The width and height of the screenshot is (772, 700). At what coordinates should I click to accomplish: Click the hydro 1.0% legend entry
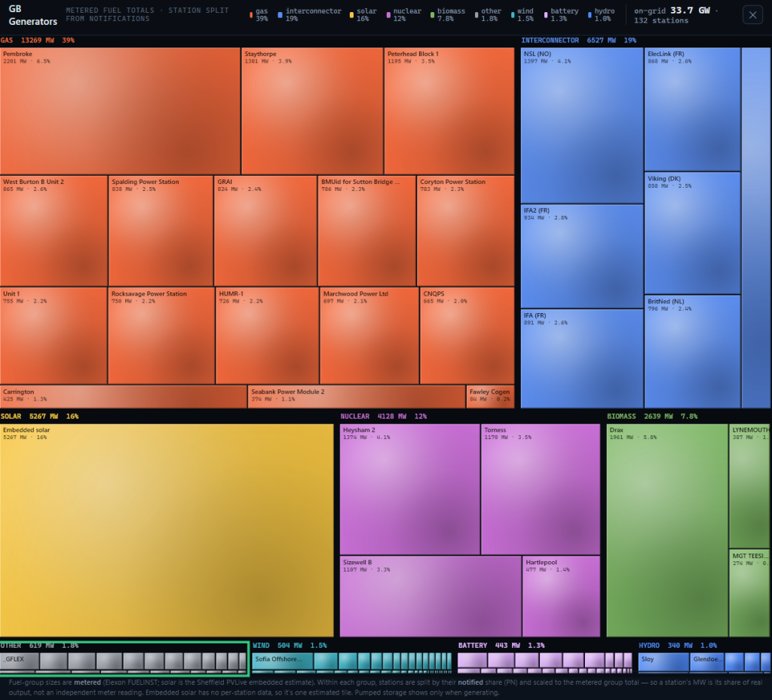click(x=601, y=15)
